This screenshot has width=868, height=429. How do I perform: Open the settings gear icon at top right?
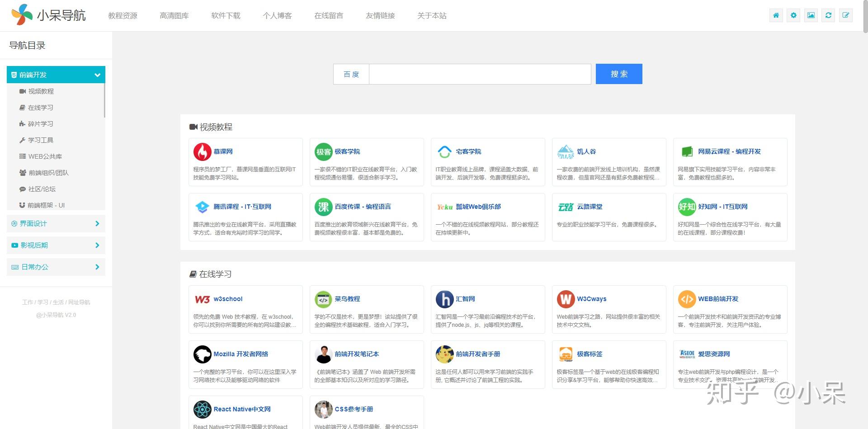[793, 15]
